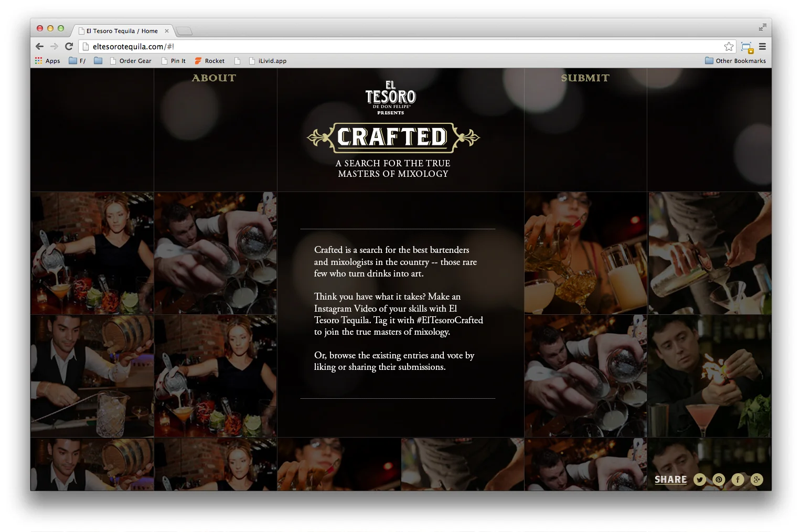
Task: Select the El Tesoro Tequila / Home tab
Action: coord(122,31)
